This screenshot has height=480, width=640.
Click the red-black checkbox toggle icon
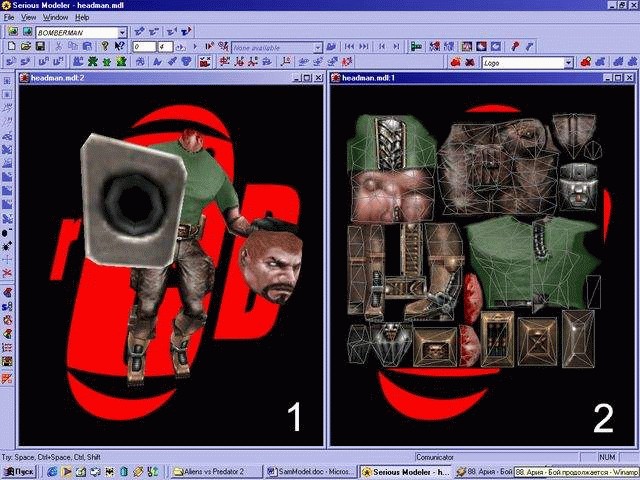205,62
